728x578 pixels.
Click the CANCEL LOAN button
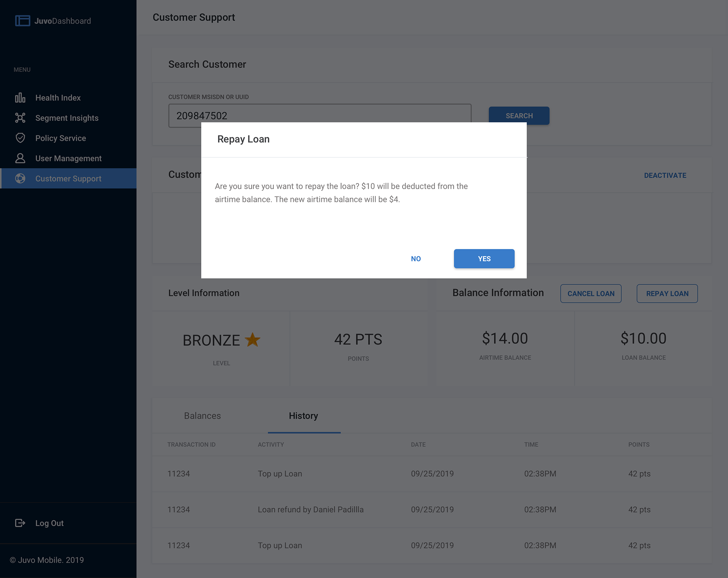coord(591,293)
